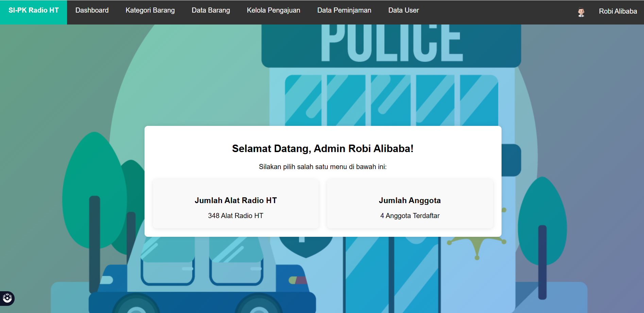This screenshot has height=313, width=644.
Task: Click the user avatar icon
Action: click(x=581, y=12)
